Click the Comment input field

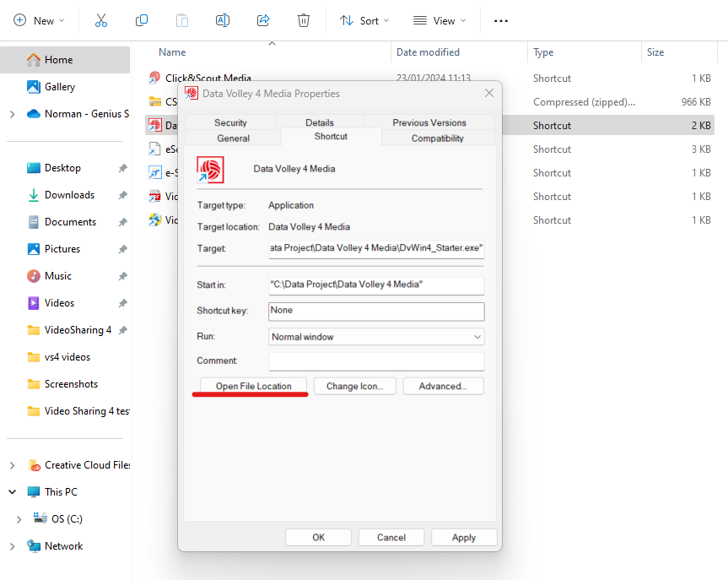tap(376, 361)
